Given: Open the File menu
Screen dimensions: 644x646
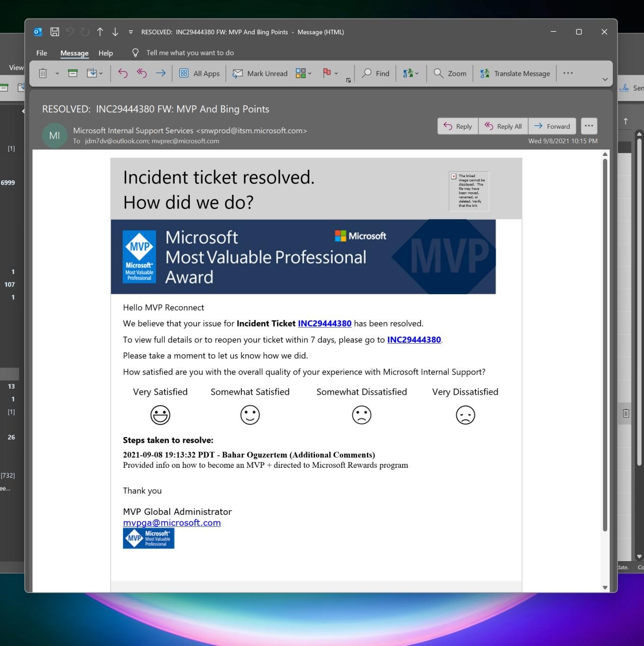Looking at the screenshot, I should click(42, 52).
